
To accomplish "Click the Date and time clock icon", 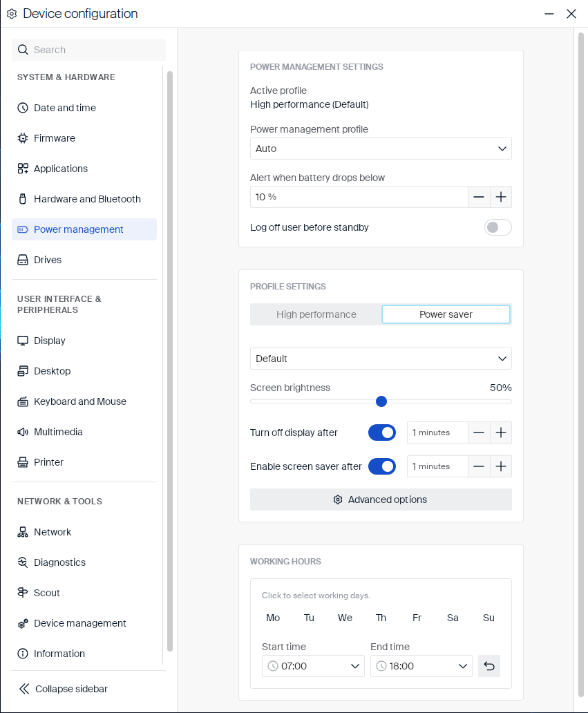I will [23, 108].
